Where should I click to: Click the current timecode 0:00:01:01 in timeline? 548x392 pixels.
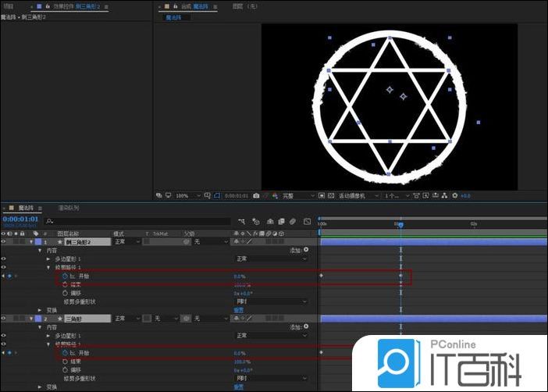tap(21, 219)
